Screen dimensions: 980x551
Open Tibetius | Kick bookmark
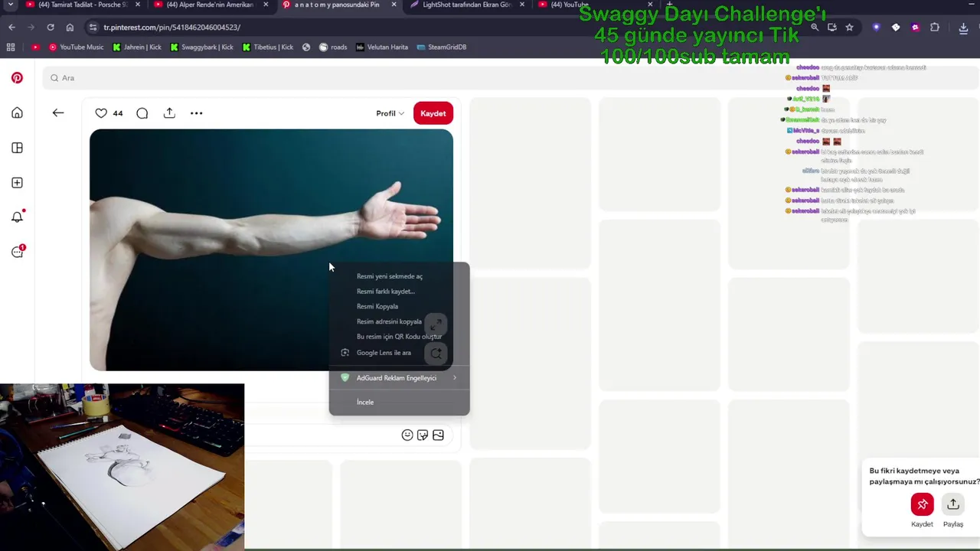[x=268, y=47]
